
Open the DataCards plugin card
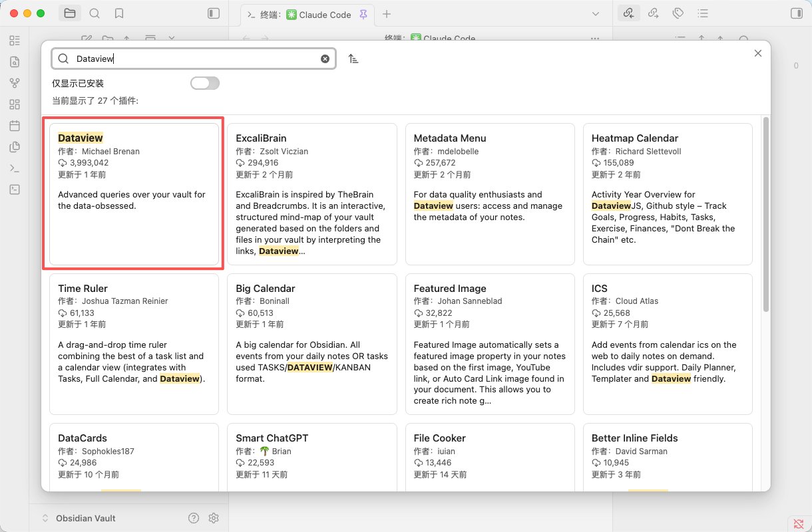pyautogui.click(x=134, y=458)
